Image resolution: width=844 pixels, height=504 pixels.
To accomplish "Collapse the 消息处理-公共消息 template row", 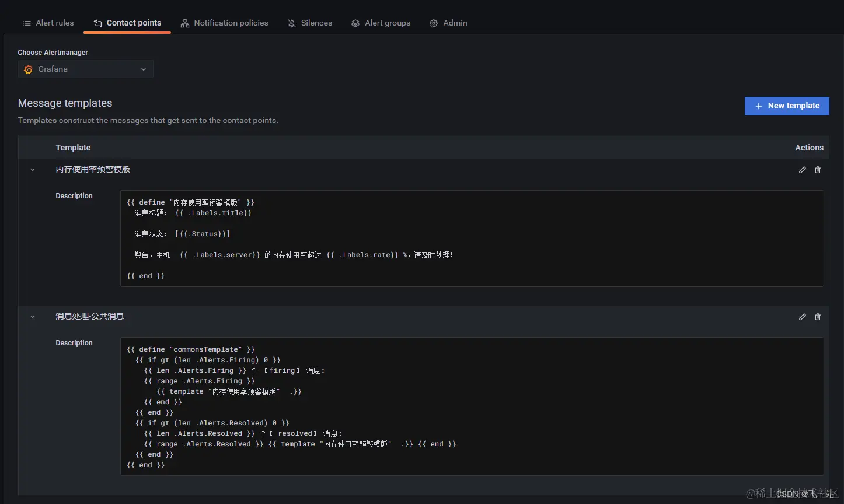I will coord(33,317).
